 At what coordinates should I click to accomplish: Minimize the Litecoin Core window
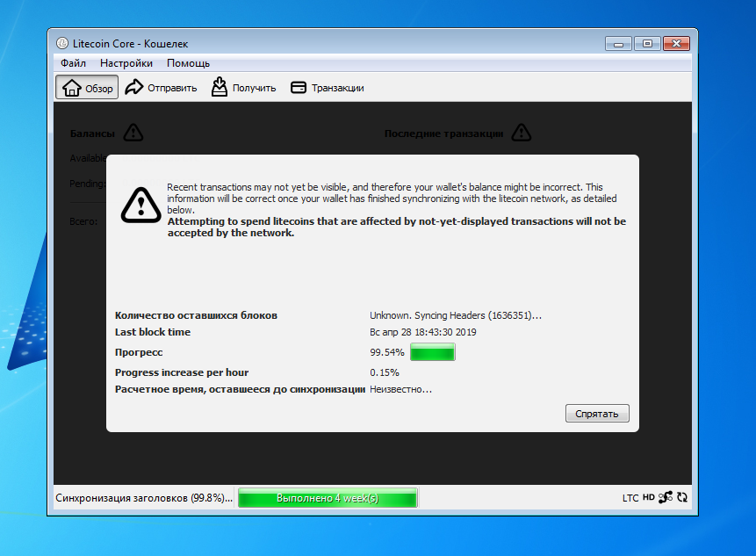tap(619, 44)
